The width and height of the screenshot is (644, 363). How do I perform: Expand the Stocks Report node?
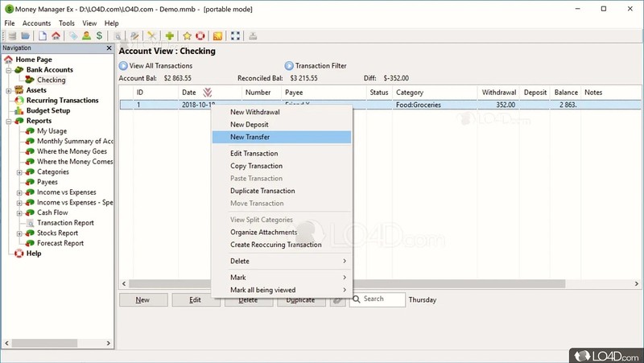click(19, 233)
